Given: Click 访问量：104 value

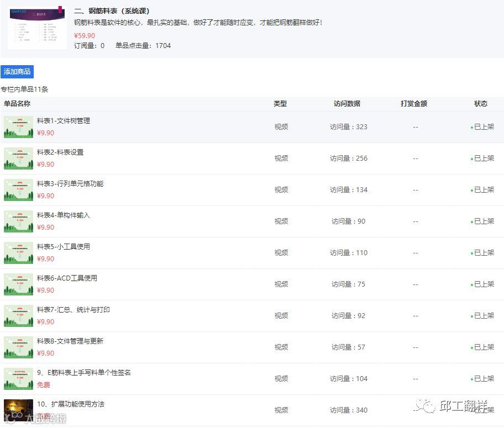Looking at the screenshot, I should click(348, 379).
